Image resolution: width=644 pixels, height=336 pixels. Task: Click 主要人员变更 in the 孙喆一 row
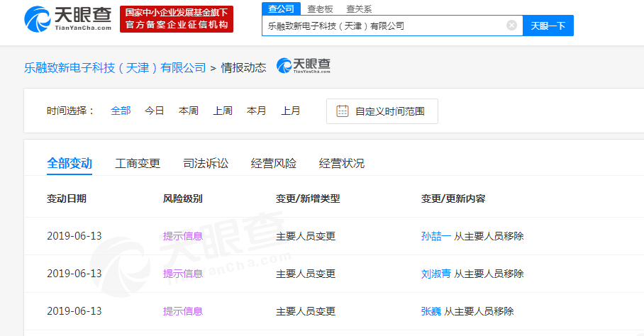(x=306, y=236)
